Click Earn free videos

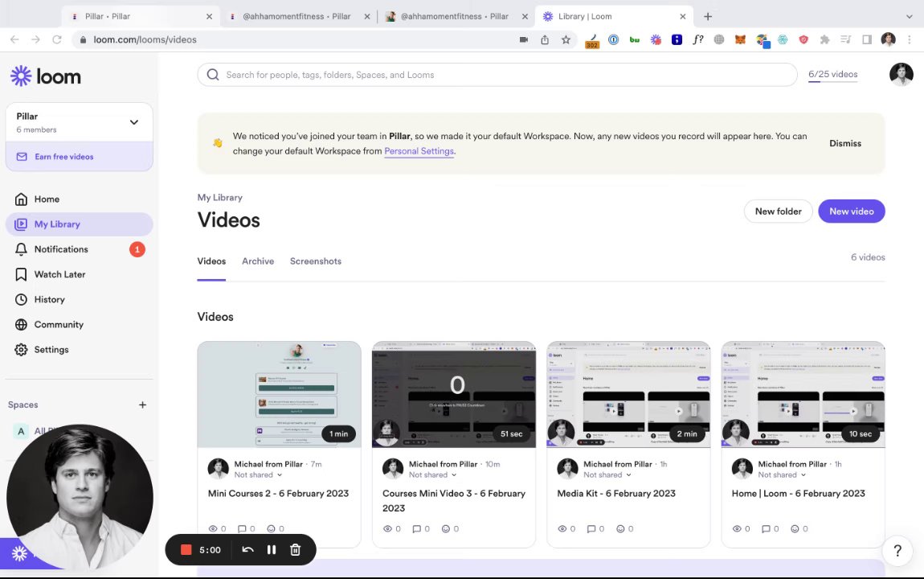[79, 156]
